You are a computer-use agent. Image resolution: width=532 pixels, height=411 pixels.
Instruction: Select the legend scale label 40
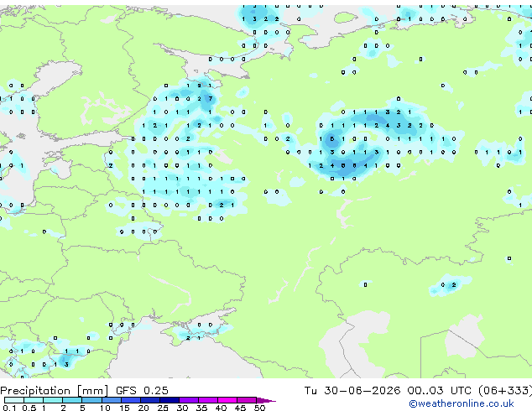tap(221, 408)
